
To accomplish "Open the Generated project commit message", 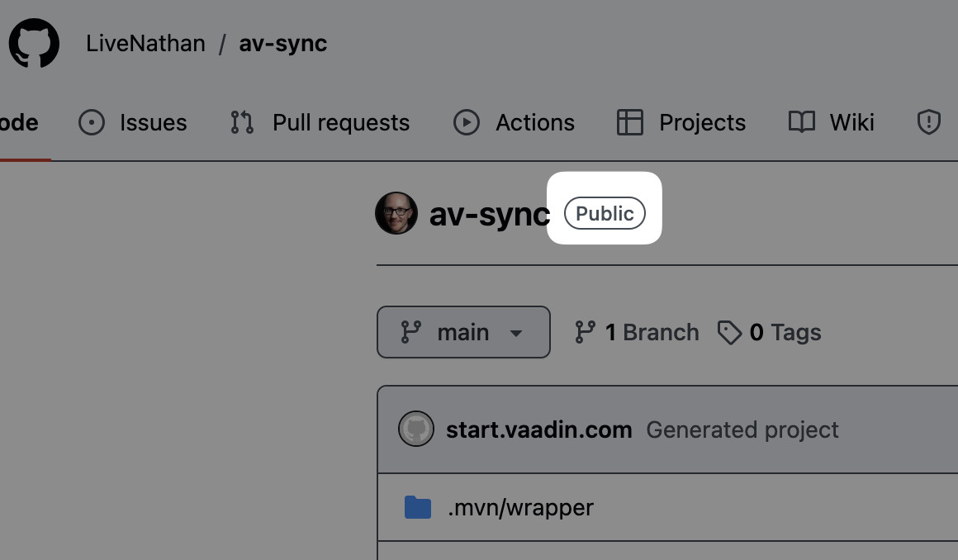I will 742,429.
